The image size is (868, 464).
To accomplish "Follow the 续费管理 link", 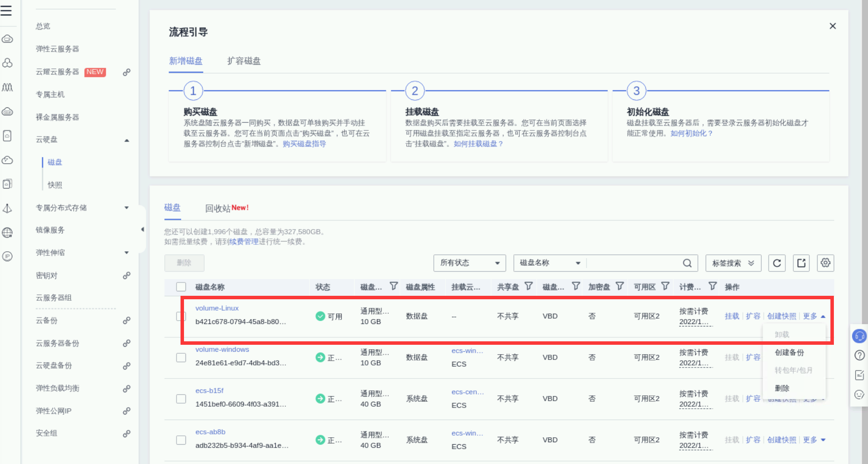I will (244, 242).
